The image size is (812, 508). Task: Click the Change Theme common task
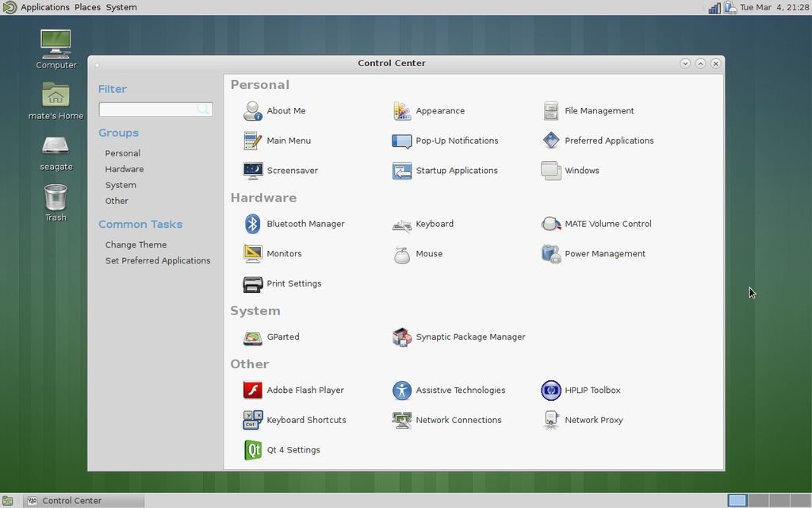[x=136, y=244]
